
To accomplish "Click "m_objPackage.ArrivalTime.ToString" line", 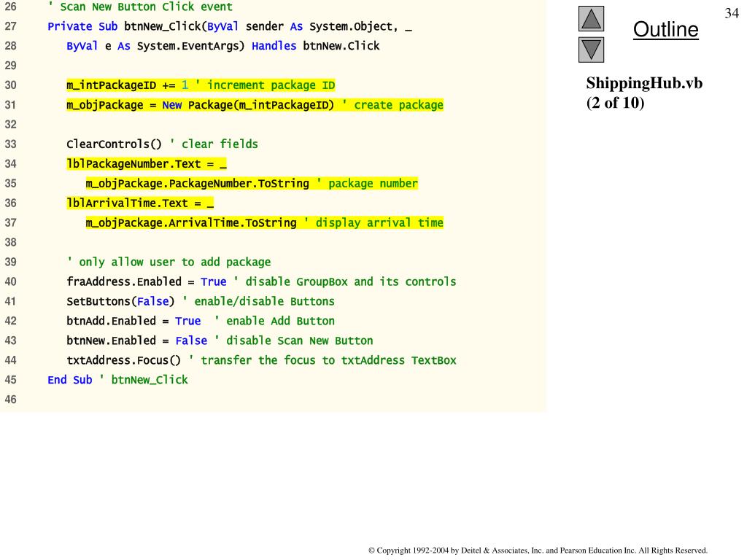I will tap(264, 222).
